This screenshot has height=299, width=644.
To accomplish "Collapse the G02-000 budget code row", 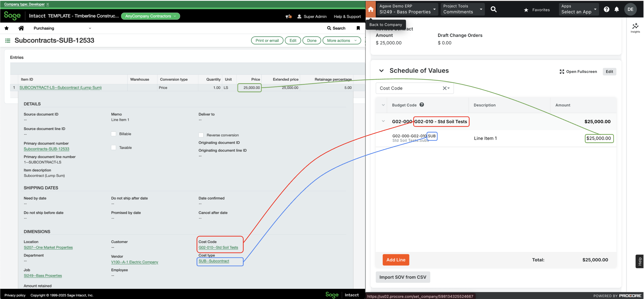I will coord(383,121).
